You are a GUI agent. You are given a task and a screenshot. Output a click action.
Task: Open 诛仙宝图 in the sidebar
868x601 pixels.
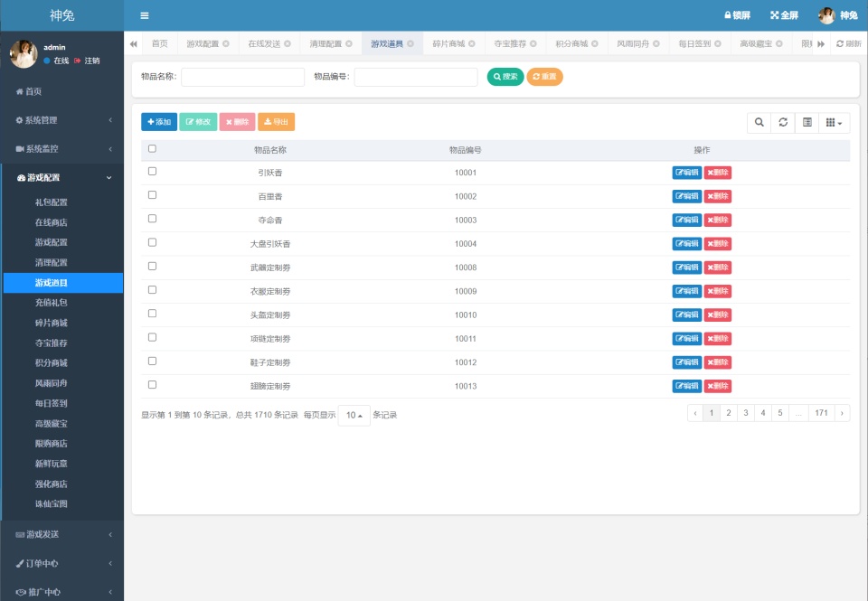pos(51,504)
